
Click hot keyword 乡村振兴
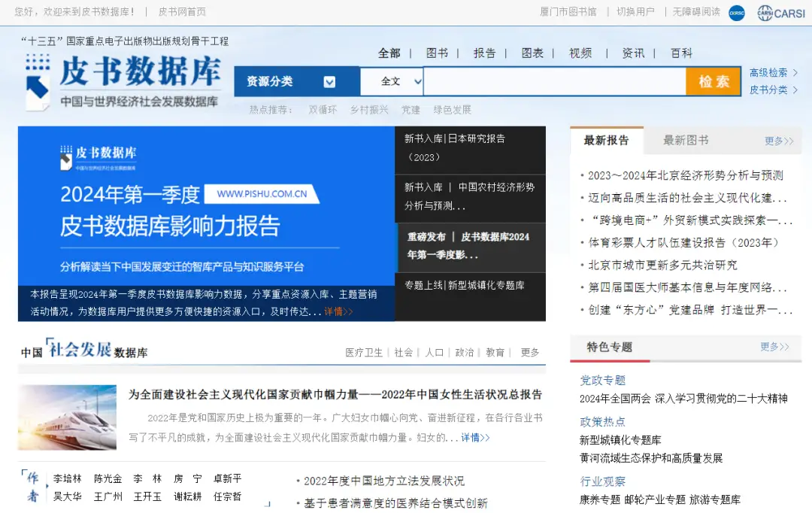pos(369,110)
